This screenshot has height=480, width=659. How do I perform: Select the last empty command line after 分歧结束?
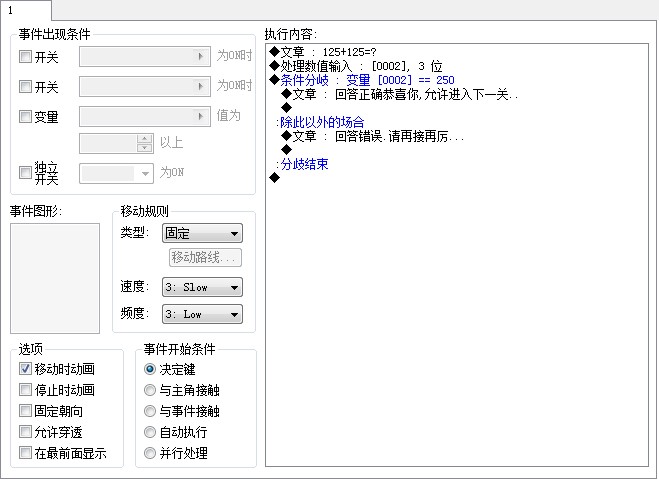[274, 178]
